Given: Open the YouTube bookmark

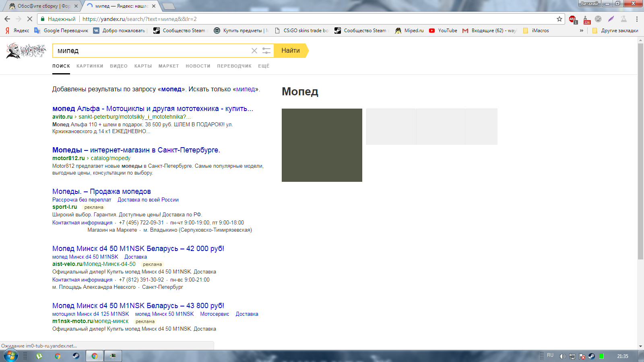Looking at the screenshot, I should tap(443, 31).
